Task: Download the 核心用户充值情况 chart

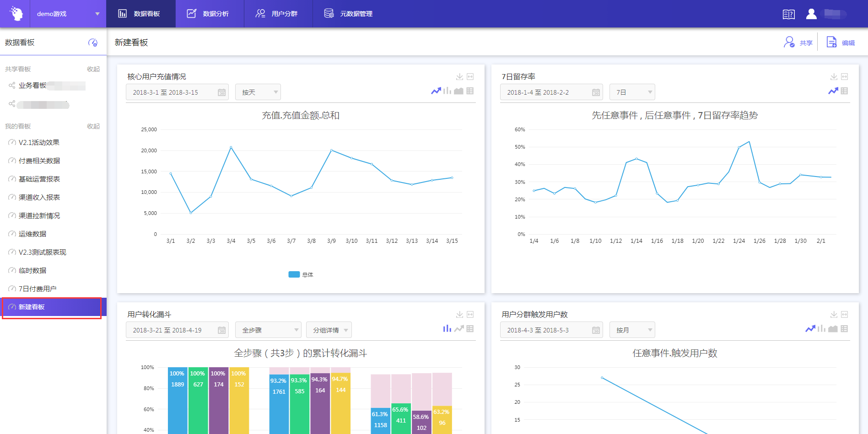Action: [459, 77]
